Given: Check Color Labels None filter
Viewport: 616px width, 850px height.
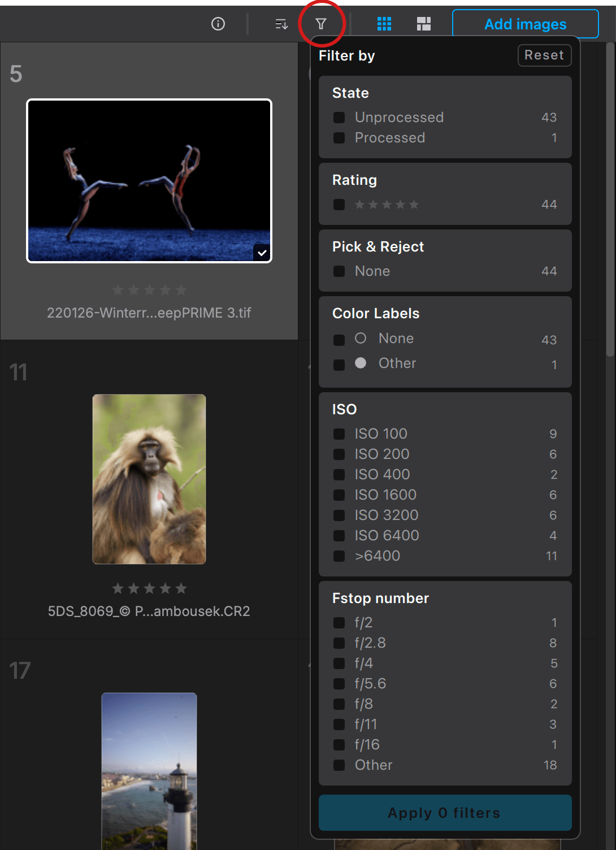Looking at the screenshot, I should [x=339, y=340].
